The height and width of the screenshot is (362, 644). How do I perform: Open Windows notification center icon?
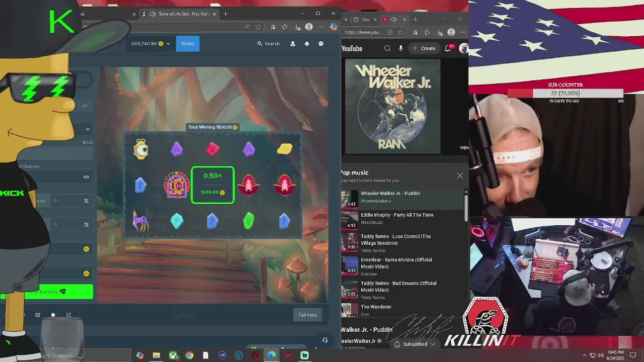pyautogui.click(x=633, y=355)
